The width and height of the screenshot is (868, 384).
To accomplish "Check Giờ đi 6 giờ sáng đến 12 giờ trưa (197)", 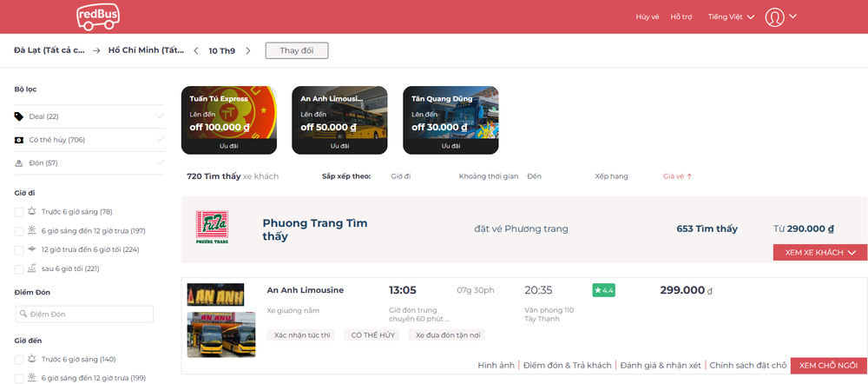I will [x=19, y=231].
